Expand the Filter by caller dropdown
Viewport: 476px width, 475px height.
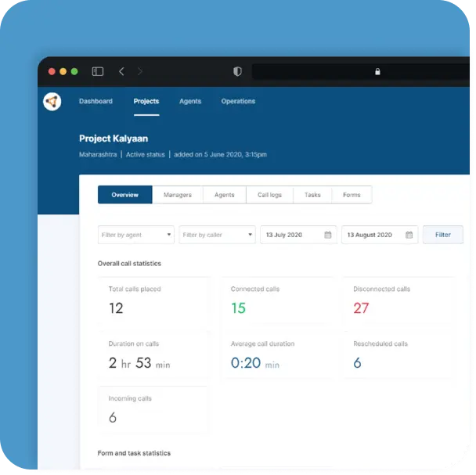[250, 235]
